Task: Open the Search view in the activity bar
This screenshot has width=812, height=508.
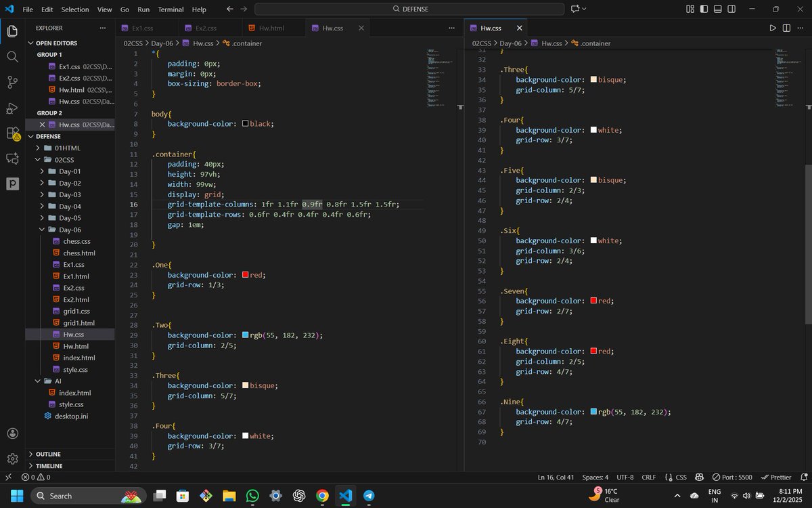Action: pos(12,57)
